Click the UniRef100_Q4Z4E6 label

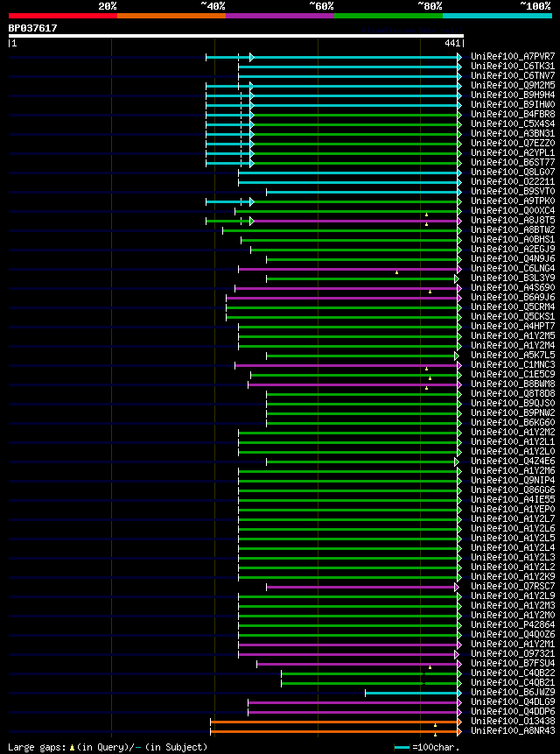pyautogui.click(x=513, y=462)
